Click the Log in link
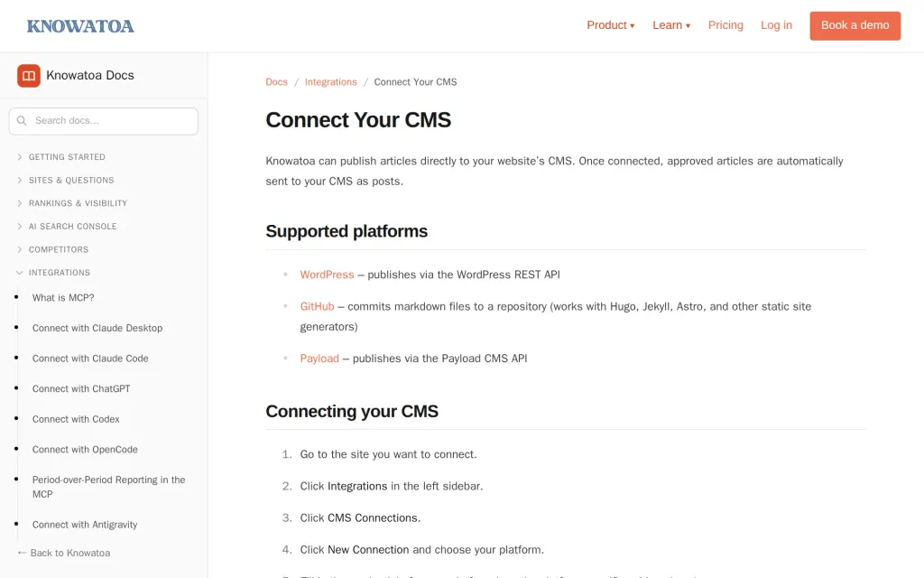This screenshot has width=924, height=578. point(776,25)
